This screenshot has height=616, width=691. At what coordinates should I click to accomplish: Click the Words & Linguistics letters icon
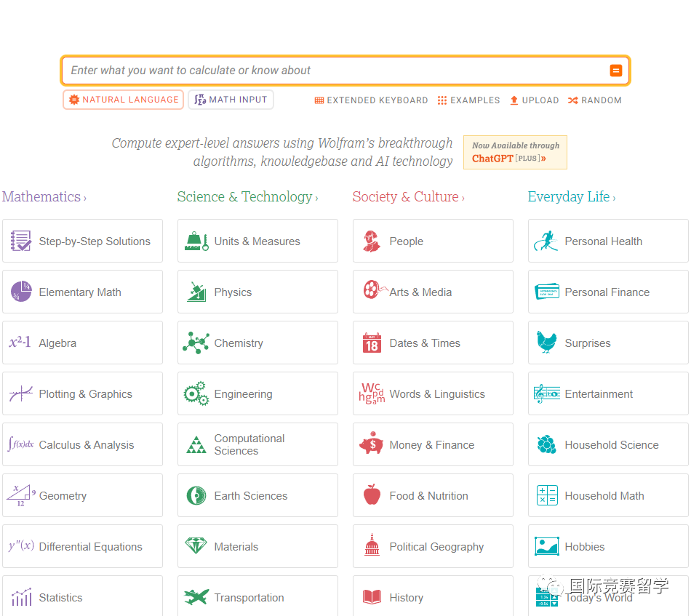372,393
